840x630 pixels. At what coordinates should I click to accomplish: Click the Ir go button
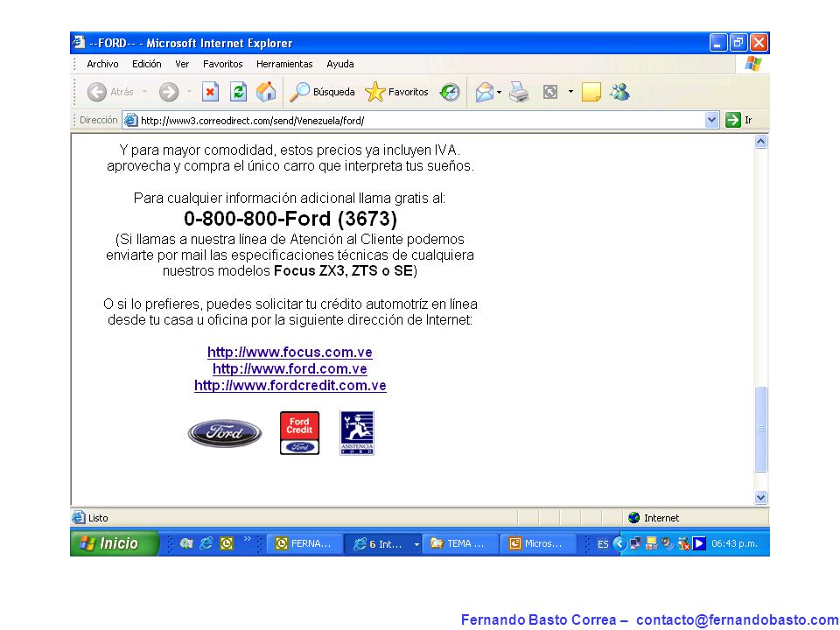739,120
